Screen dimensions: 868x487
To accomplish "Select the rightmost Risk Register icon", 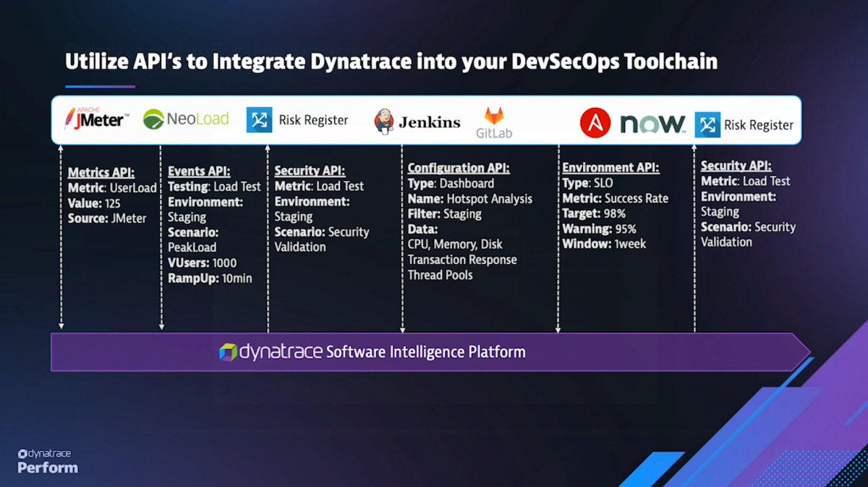I will 707,124.
